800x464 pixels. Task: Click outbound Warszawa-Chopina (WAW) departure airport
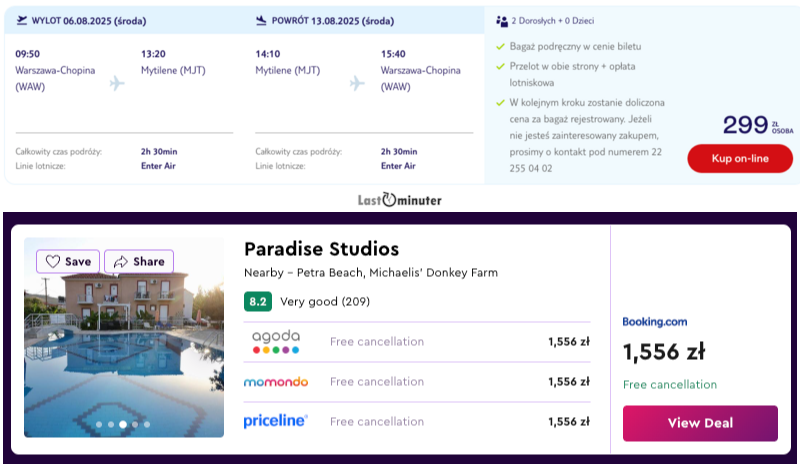tap(55, 78)
